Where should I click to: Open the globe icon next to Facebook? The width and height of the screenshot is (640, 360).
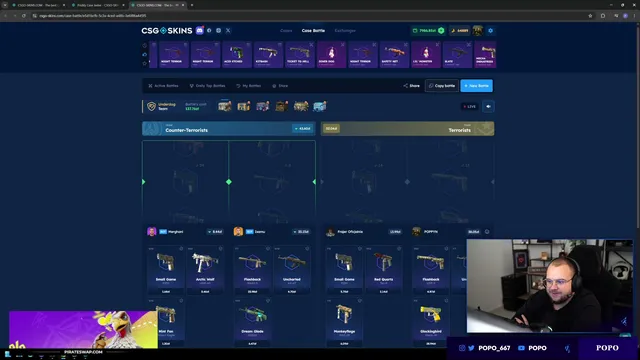(218, 31)
